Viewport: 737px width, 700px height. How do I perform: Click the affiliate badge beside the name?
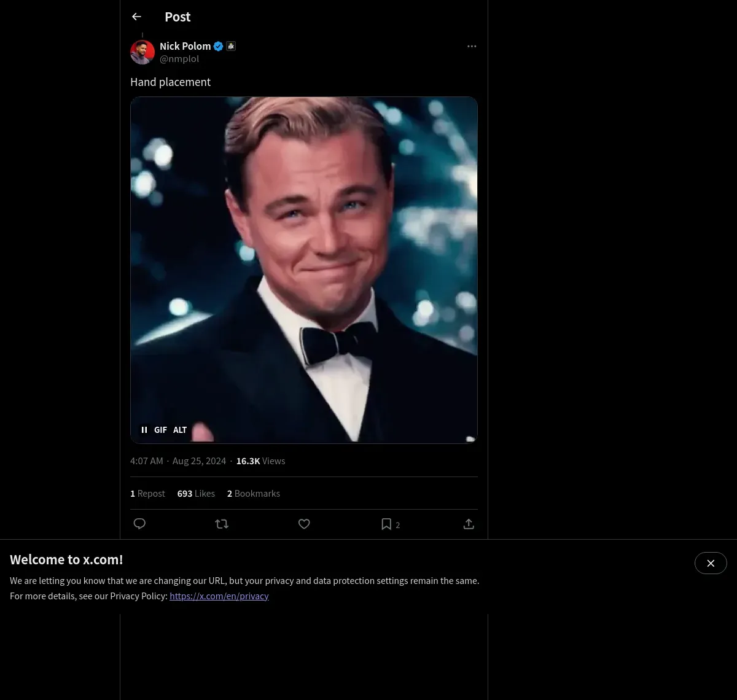(231, 46)
